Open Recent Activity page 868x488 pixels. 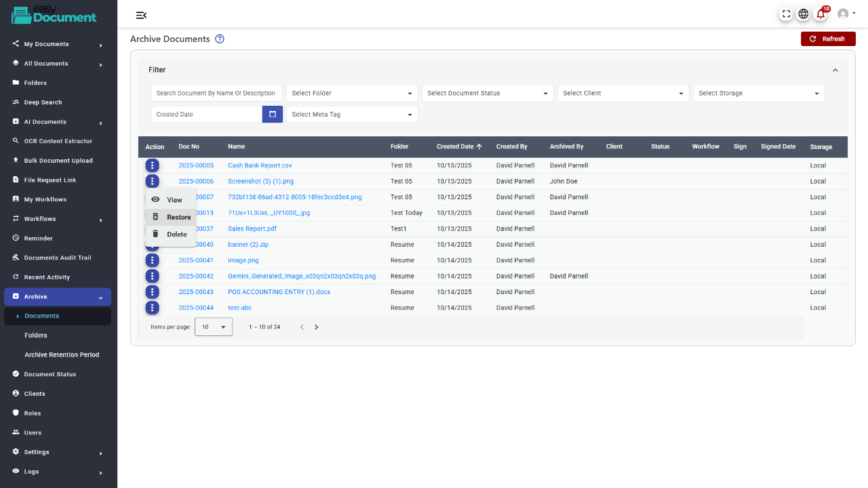(x=58, y=277)
